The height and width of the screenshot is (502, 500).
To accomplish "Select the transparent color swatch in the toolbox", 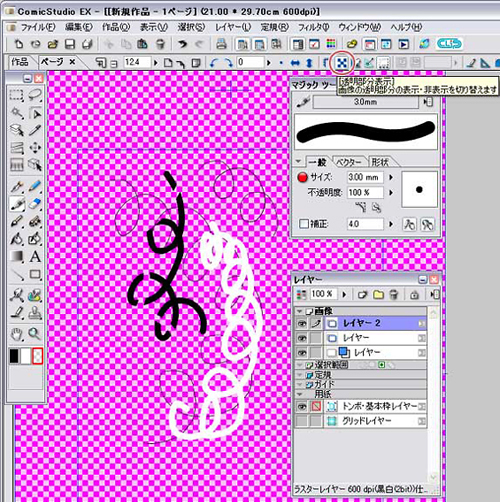I will coord(37,356).
